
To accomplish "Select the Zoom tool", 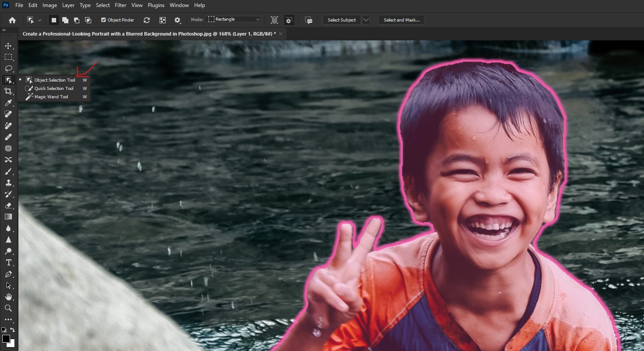I will coord(8,308).
